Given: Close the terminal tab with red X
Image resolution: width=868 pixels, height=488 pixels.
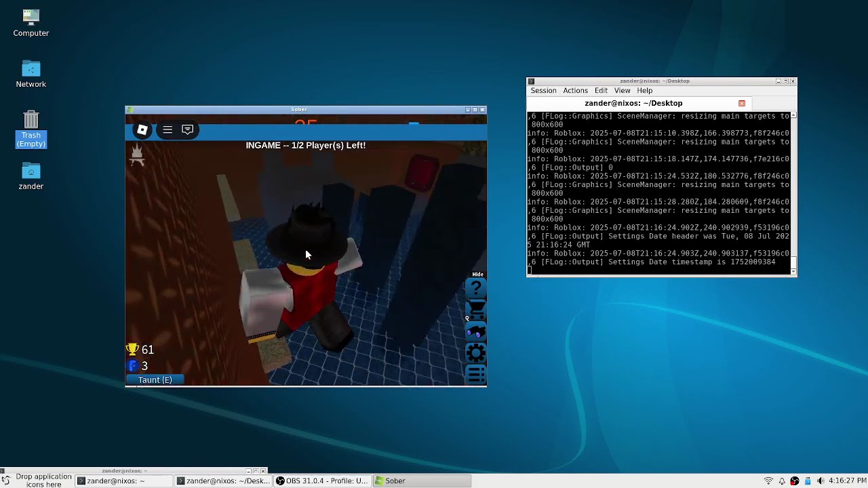Looking at the screenshot, I should [x=742, y=103].
